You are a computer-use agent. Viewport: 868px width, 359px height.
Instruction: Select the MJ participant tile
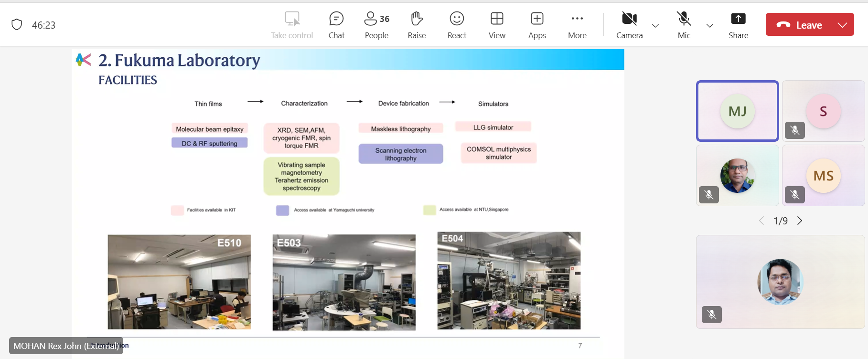pos(737,111)
